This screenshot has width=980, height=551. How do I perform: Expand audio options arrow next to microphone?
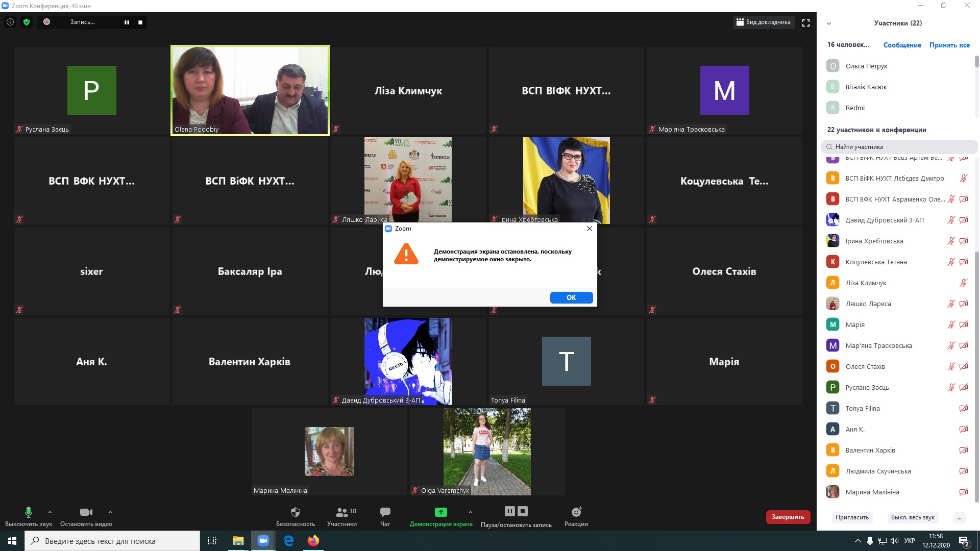50,512
